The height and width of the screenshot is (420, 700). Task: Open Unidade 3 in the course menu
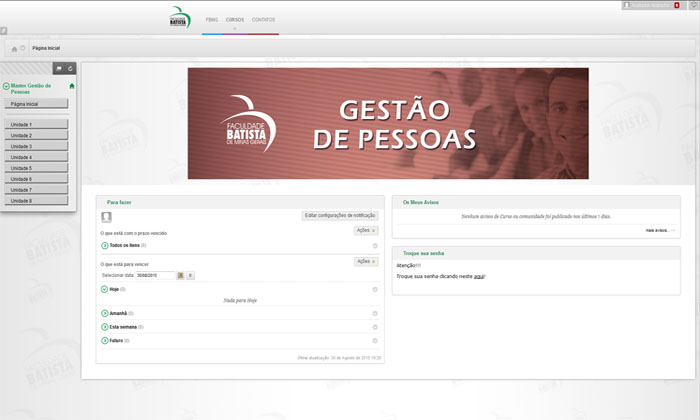[36, 147]
